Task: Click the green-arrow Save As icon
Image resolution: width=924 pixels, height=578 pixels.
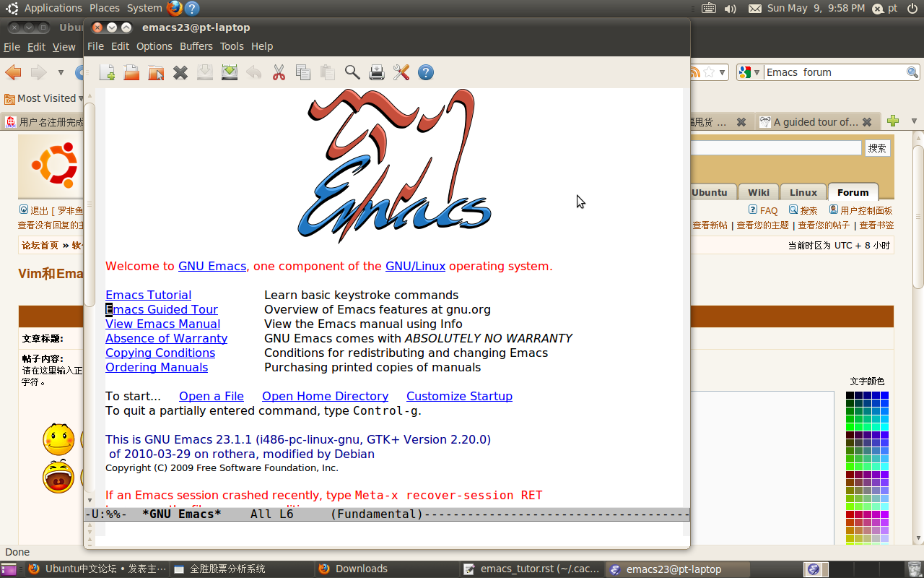Action: (230, 72)
